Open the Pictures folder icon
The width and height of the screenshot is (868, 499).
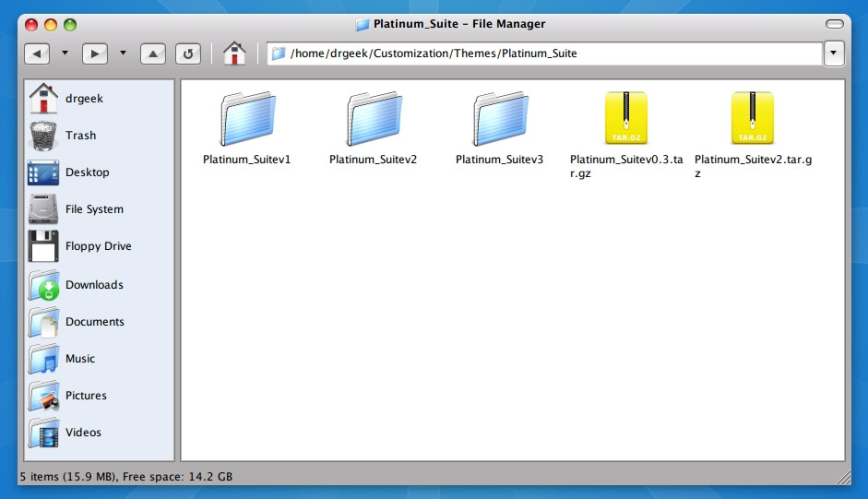(43, 396)
